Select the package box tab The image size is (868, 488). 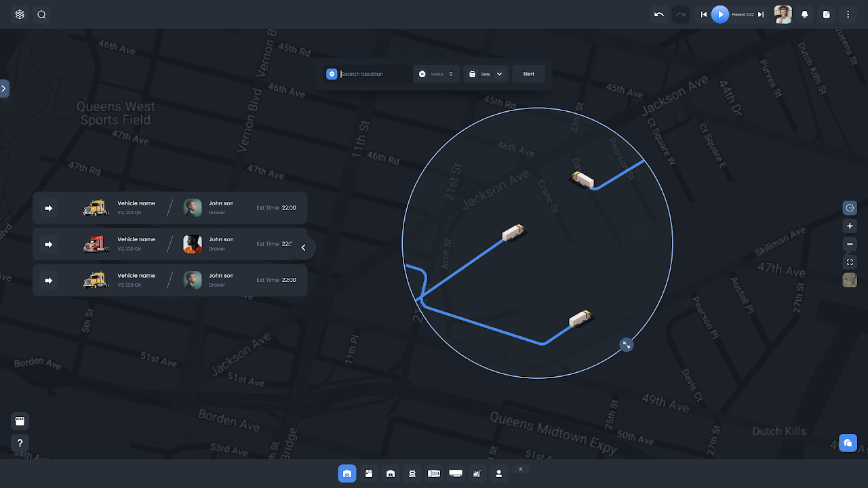369,473
